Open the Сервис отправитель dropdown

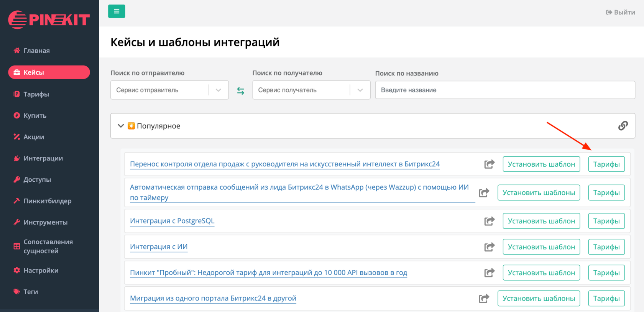point(169,90)
